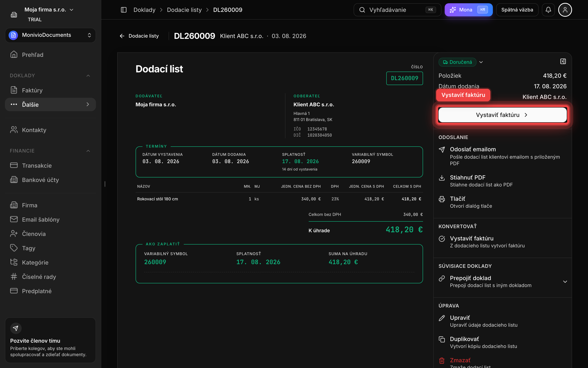The height and width of the screenshot is (368, 588).
Task: Click the Kategórie tree icon
Action: pyautogui.click(x=14, y=262)
